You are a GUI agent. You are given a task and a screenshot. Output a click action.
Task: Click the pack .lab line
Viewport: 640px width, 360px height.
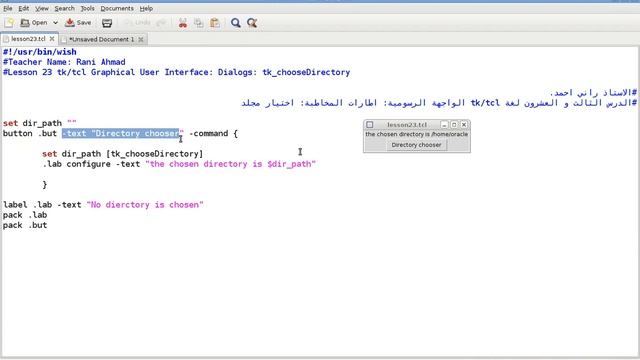tap(25, 215)
